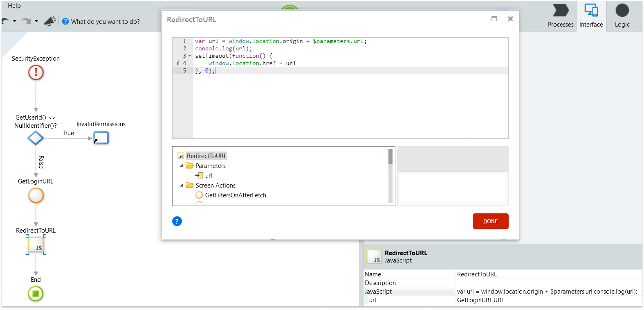Open the Help menu
This screenshot has width=644, height=310.
(x=14, y=6)
